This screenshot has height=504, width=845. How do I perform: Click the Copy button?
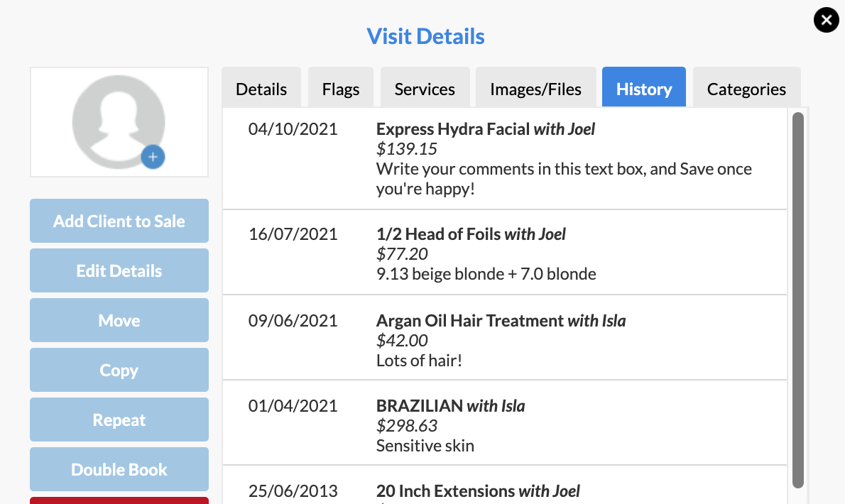[119, 370]
